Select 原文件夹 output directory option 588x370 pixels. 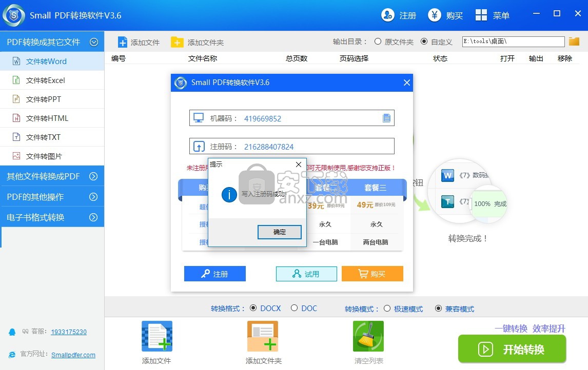point(378,42)
